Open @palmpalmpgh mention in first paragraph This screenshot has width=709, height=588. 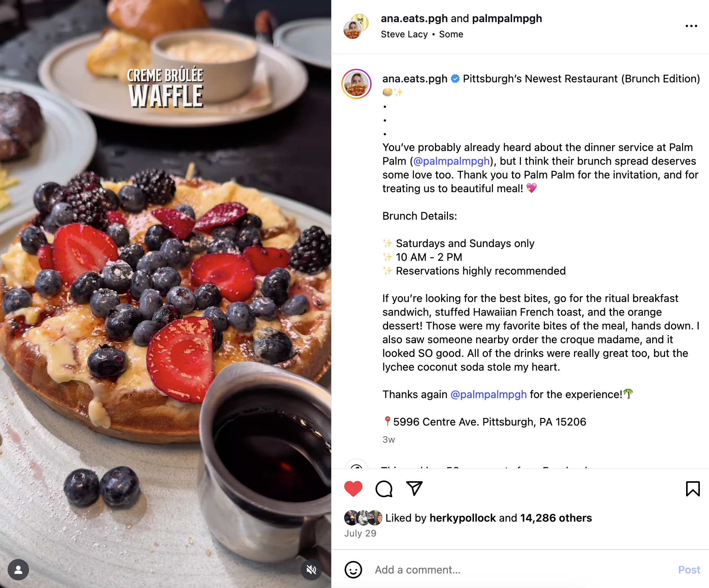tap(451, 161)
